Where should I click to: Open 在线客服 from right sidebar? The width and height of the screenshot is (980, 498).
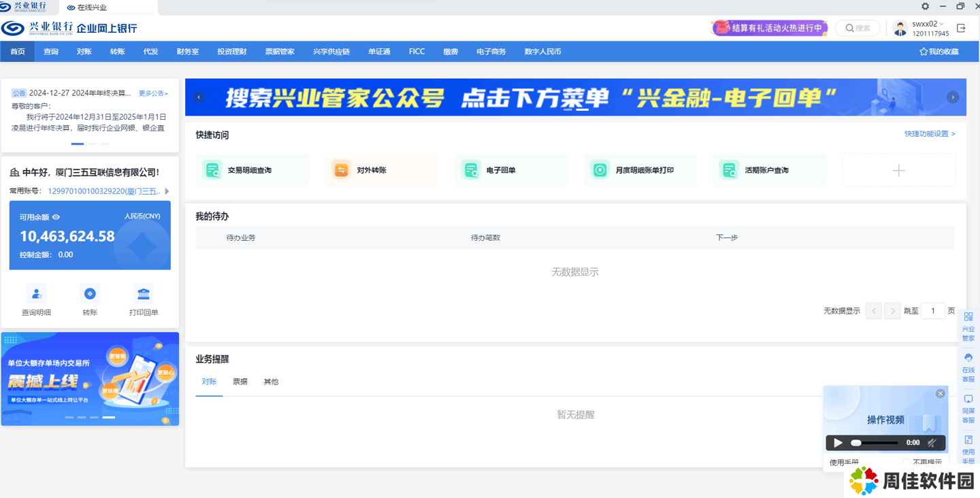click(968, 368)
